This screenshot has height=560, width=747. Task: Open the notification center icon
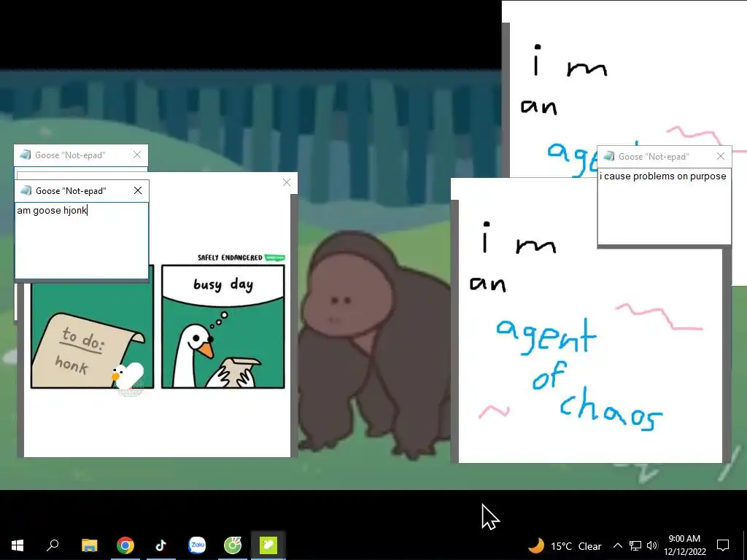[723, 545]
